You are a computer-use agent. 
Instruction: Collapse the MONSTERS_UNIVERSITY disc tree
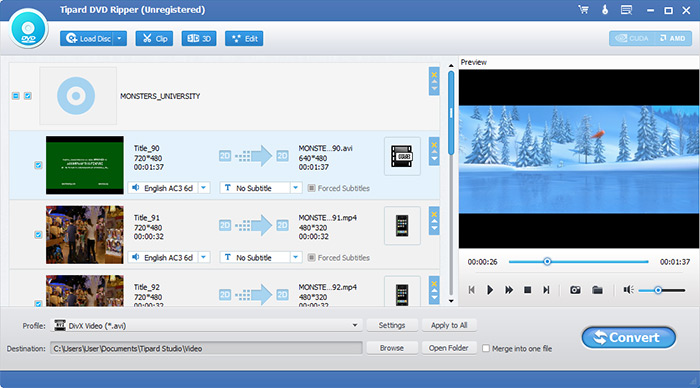coord(16,96)
